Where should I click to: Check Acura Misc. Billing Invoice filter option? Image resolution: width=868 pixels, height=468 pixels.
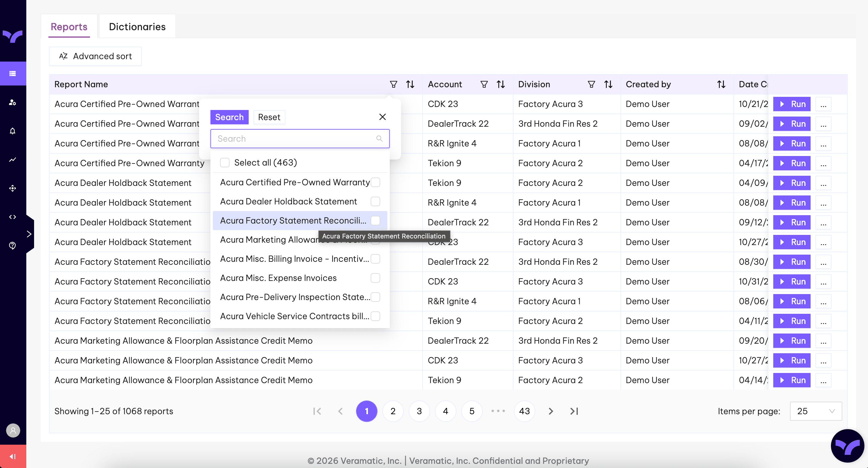pyautogui.click(x=375, y=259)
